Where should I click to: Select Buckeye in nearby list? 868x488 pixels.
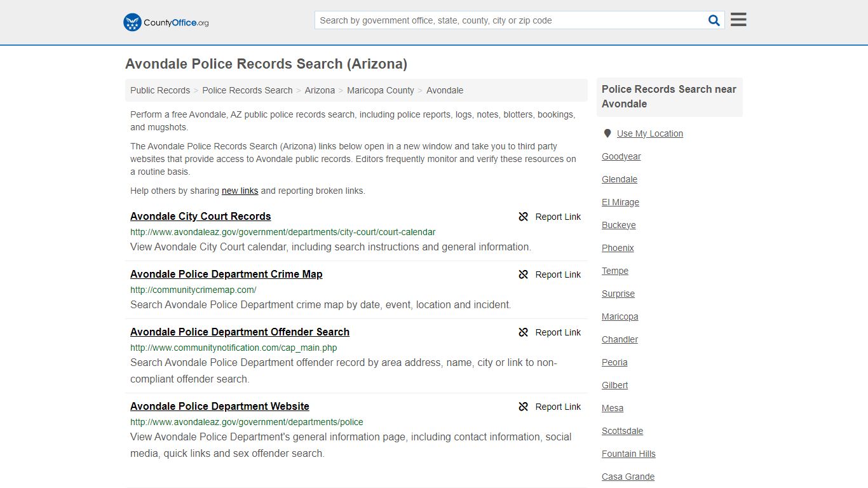pyautogui.click(x=619, y=225)
